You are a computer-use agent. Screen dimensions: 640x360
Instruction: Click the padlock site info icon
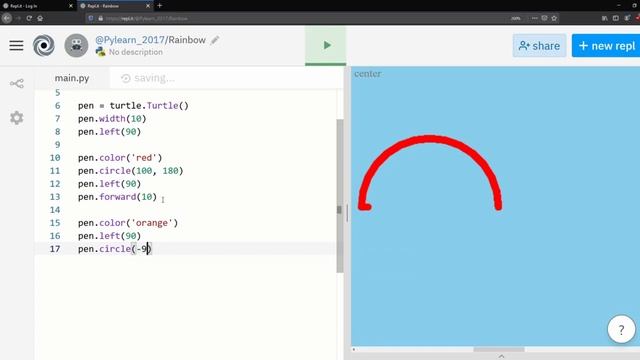coord(100,18)
